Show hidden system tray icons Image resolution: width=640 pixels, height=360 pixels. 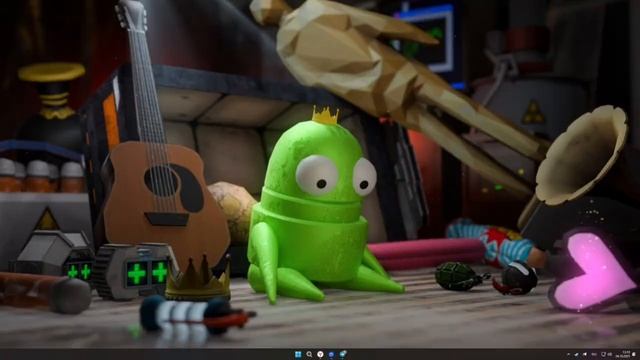(x=569, y=354)
